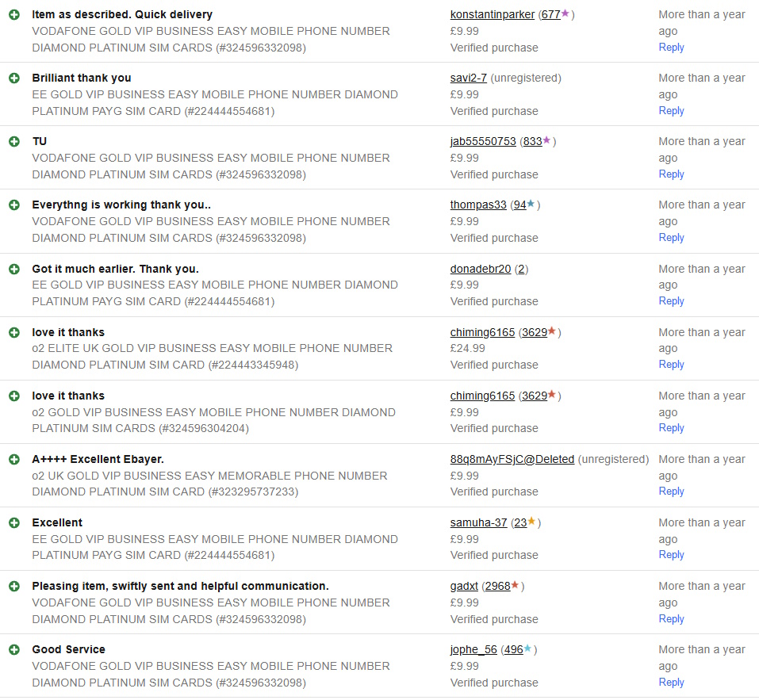Open the savi2-7 username link
759x700 pixels.
coord(468,78)
